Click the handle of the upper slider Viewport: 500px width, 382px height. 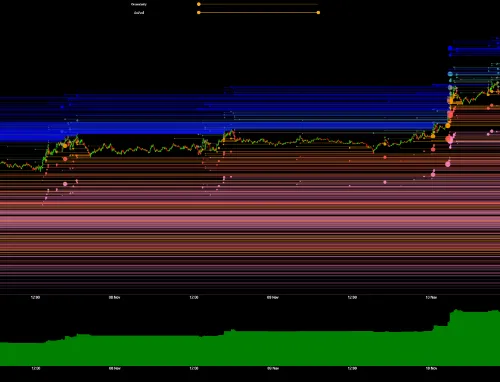pyautogui.click(x=199, y=4)
